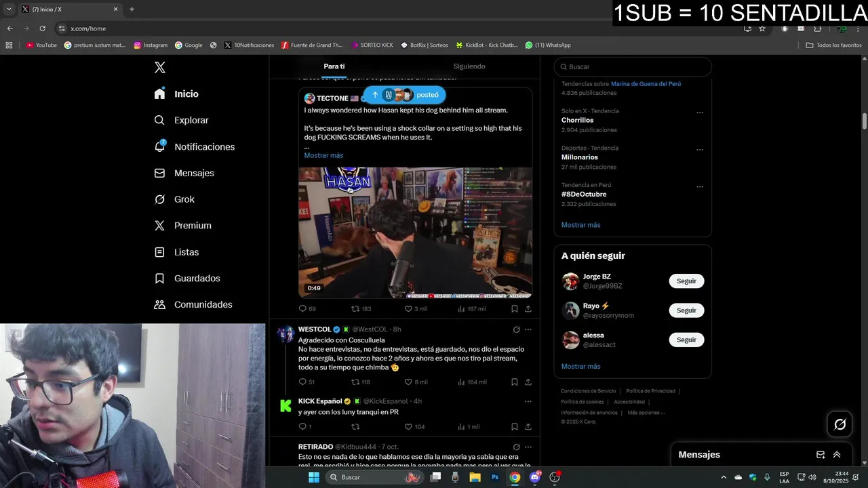
Task: Bookmark the KICK Español post
Action: (514, 426)
